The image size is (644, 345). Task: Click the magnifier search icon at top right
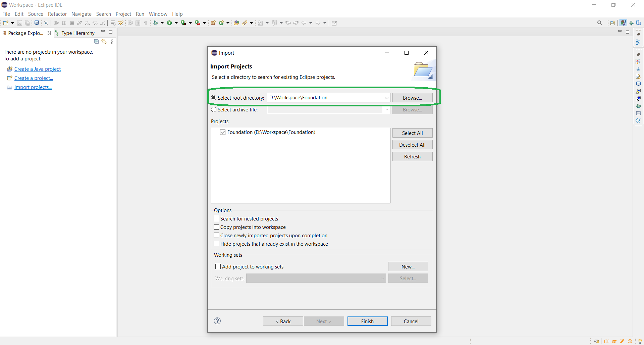600,23
